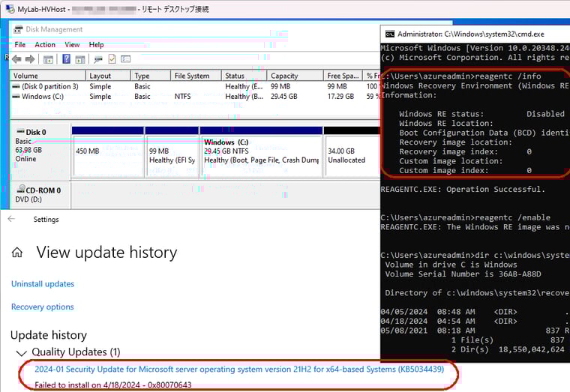
Task: Toggle the Show/Hide Action Pane toolbar icon
Action: click(80, 59)
